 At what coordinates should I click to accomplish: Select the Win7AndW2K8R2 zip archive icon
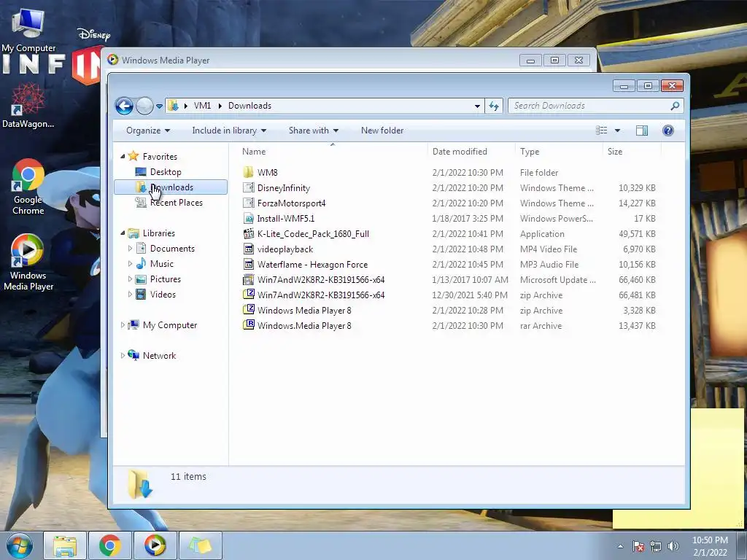point(248,295)
